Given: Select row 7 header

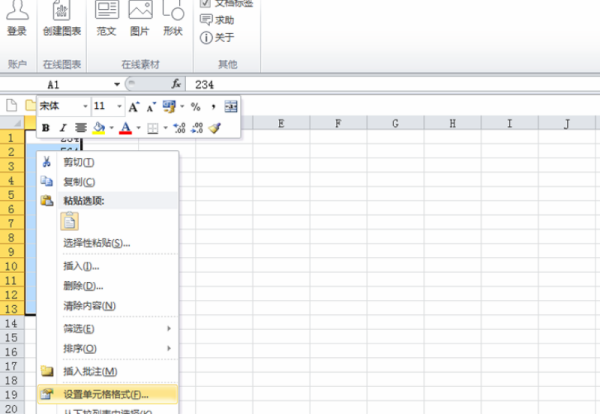Looking at the screenshot, I should (x=12, y=223).
